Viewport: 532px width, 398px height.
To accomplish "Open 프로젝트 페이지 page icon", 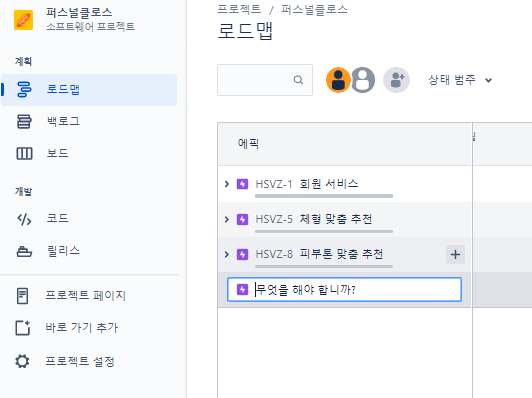I will point(23,296).
